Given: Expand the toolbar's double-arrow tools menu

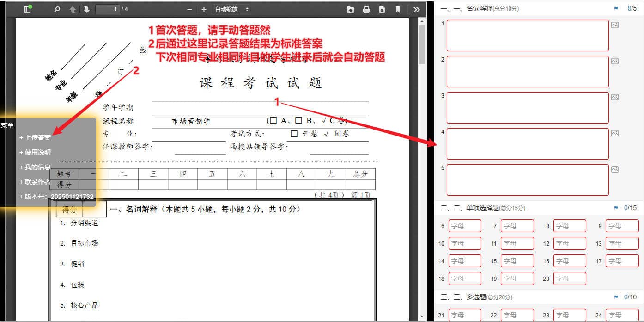Looking at the screenshot, I should [416, 9].
